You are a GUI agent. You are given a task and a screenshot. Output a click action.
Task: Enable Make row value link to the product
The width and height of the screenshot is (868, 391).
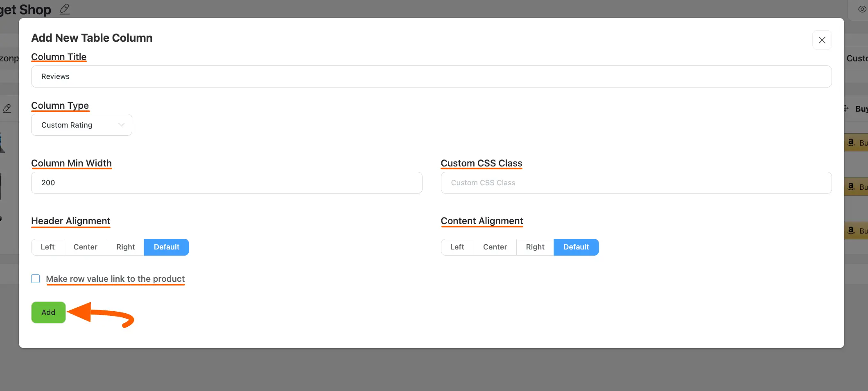tap(36, 279)
